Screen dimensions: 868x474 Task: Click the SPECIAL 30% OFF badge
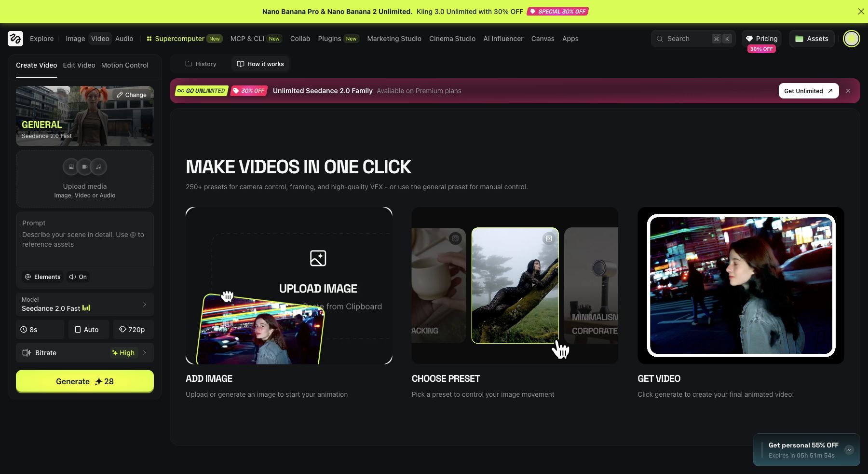557,12
